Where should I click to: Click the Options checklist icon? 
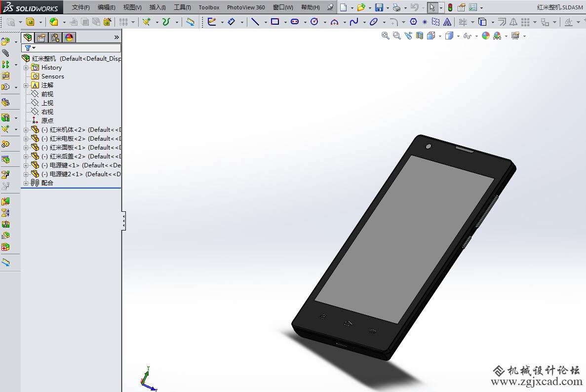coord(473,7)
